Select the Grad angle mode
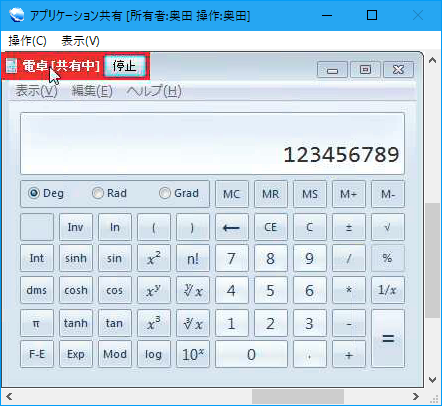The width and height of the screenshot is (442, 406). coord(165,193)
